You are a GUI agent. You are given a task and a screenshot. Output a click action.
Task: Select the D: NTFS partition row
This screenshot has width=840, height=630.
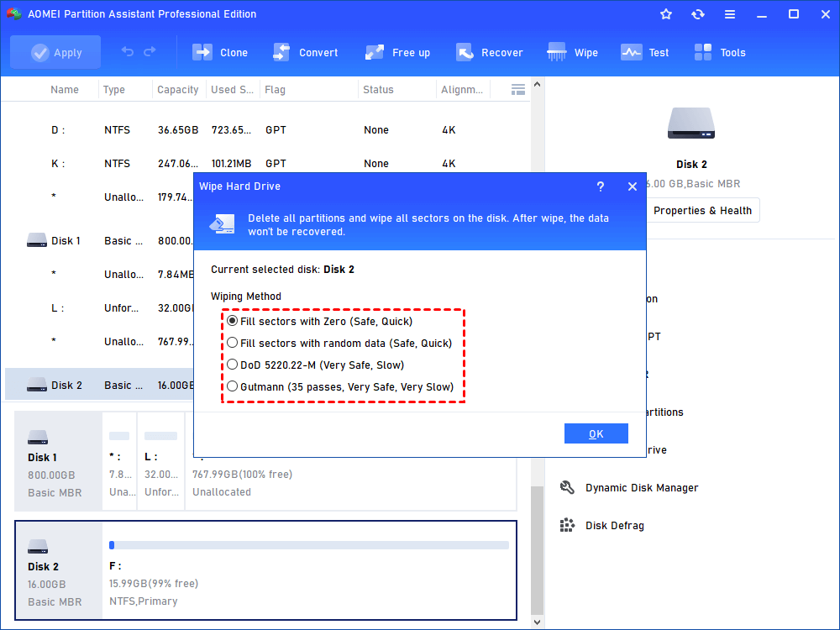tap(265, 130)
